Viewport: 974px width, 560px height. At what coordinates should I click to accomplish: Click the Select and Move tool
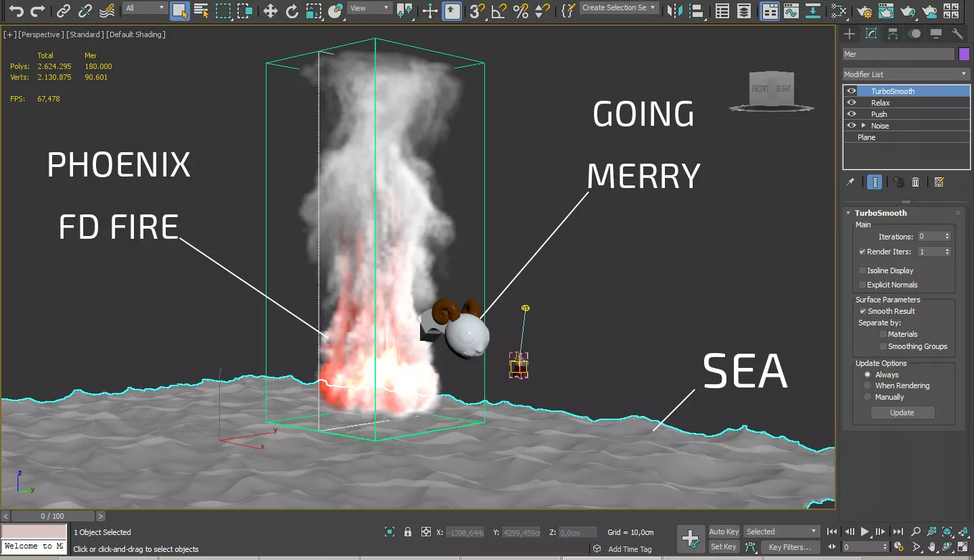(271, 11)
